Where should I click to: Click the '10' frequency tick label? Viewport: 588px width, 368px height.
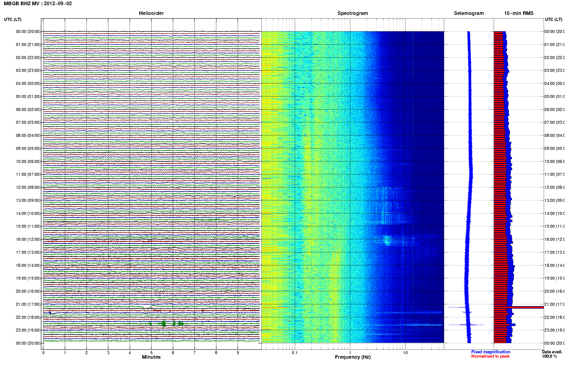(405, 353)
